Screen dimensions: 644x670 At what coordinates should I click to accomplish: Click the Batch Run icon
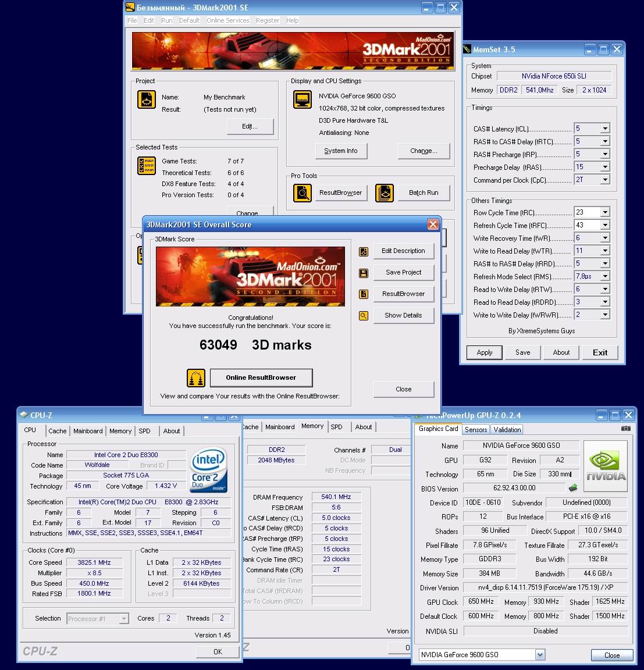click(385, 193)
